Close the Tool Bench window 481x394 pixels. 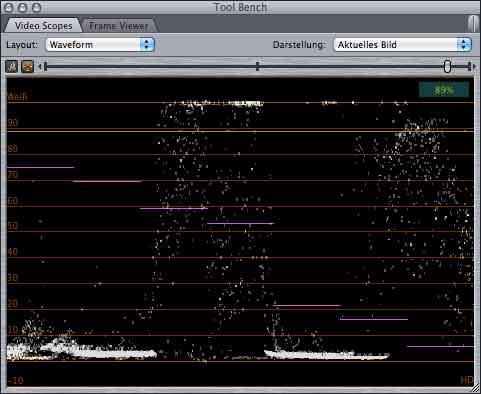[x=8, y=7]
